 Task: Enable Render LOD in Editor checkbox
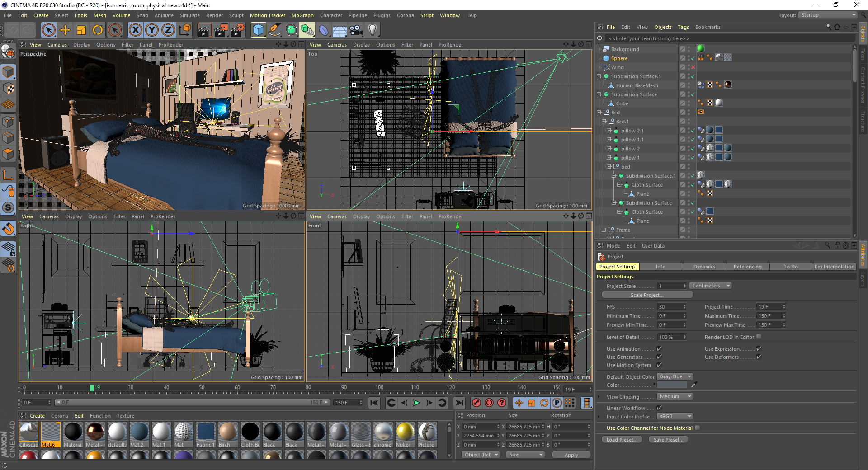coord(759,337)
